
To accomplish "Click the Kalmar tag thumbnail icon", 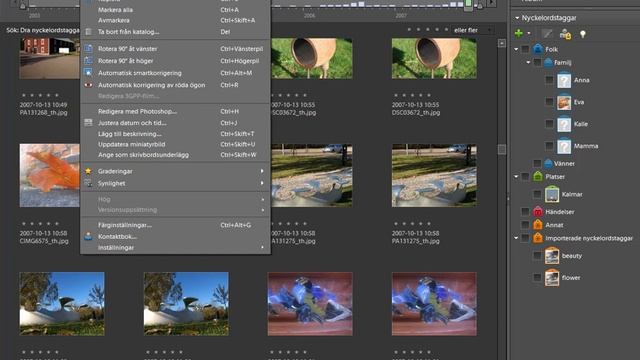I will coord(552,194).
